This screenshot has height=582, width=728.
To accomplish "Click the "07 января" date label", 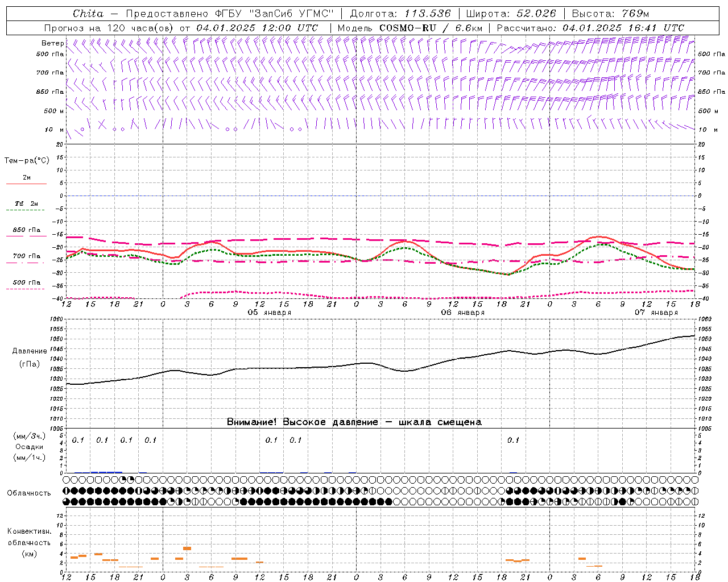I will point(656,313).
